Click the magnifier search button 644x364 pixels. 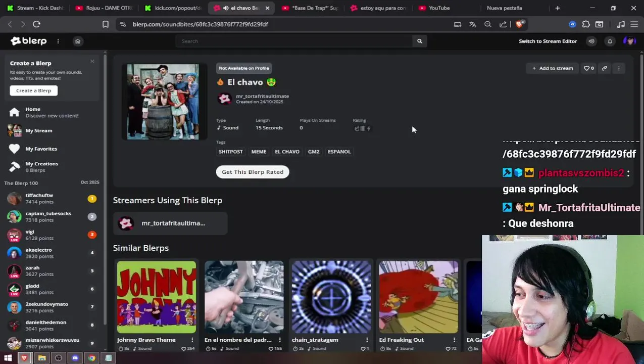[419, 41]
